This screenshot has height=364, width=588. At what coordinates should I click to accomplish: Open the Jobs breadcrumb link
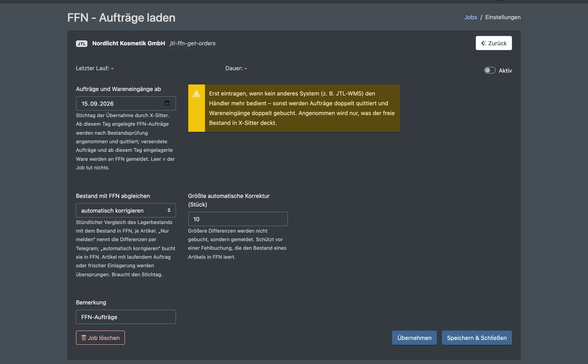(x=471, y=17)
